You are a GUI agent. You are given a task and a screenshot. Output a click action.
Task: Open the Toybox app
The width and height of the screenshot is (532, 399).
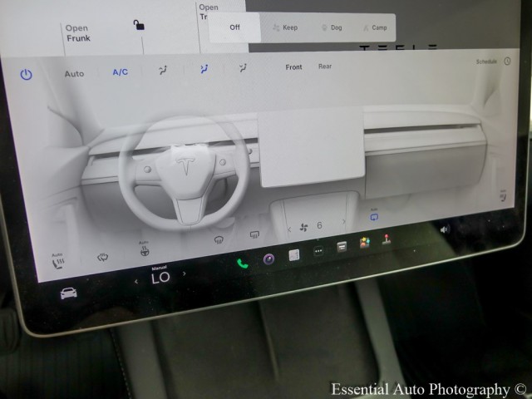tap(365, 243)
